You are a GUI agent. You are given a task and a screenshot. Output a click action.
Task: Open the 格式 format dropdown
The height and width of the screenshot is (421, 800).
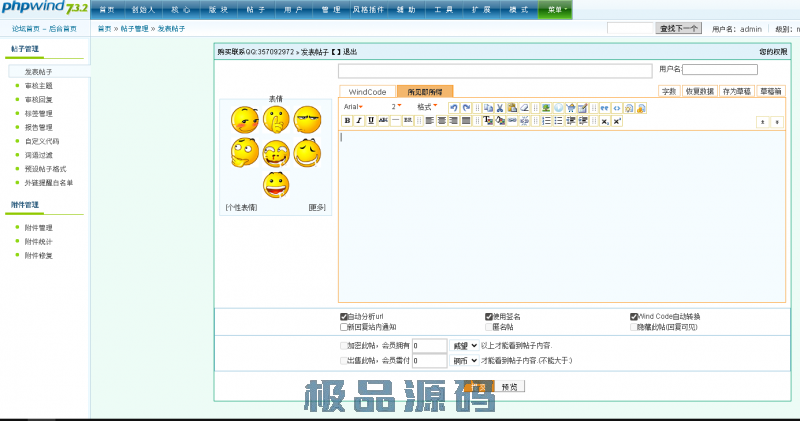[427, 106]
